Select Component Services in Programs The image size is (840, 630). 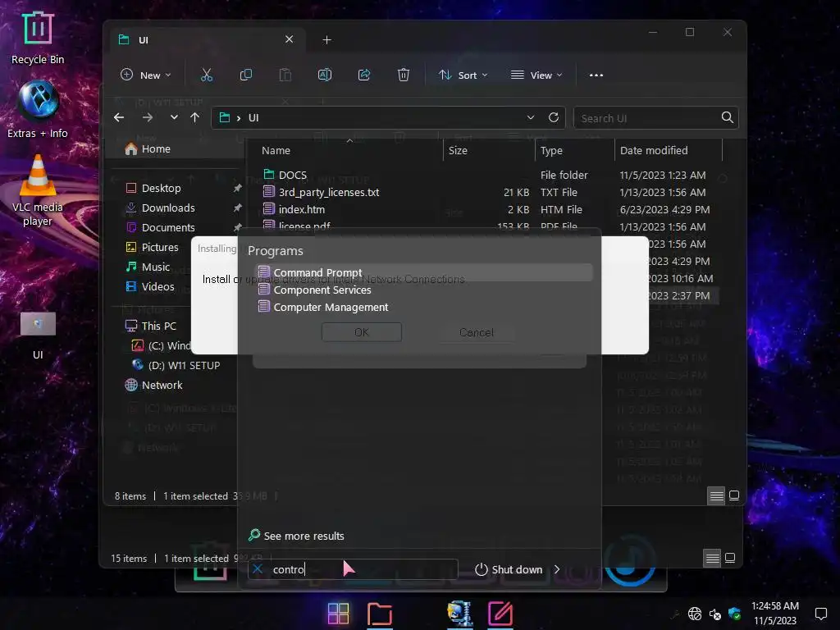pyautogui.click(x=424, y=290)
